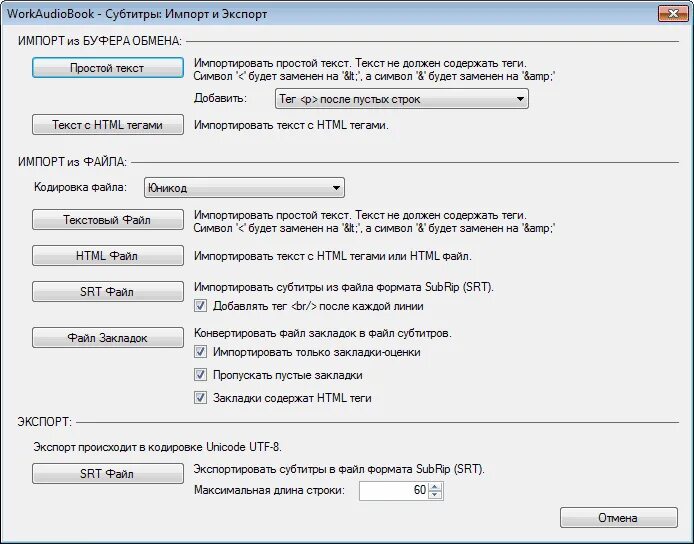Open the 'Кодировка файла' encoding dropdown
This screenshot has height=544, width=694.
coord(244,188)
